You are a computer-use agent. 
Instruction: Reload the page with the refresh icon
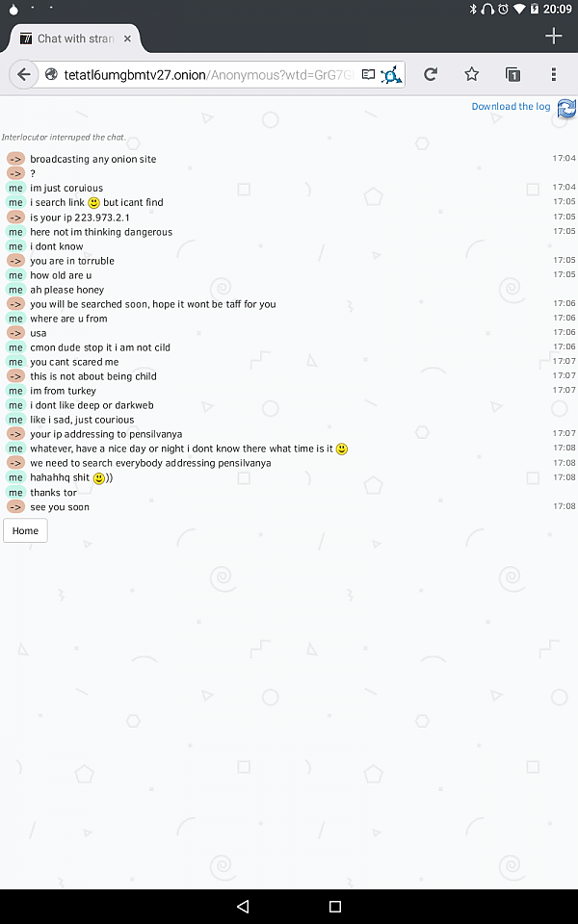431,74
